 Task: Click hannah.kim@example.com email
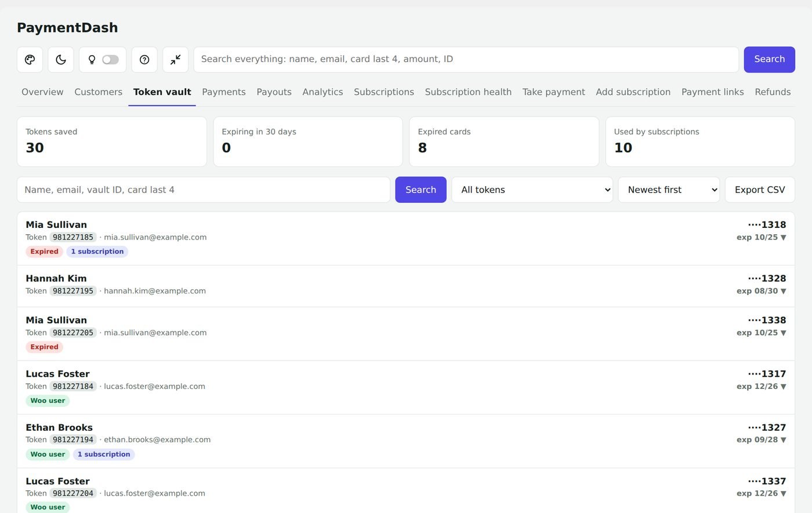155,291
